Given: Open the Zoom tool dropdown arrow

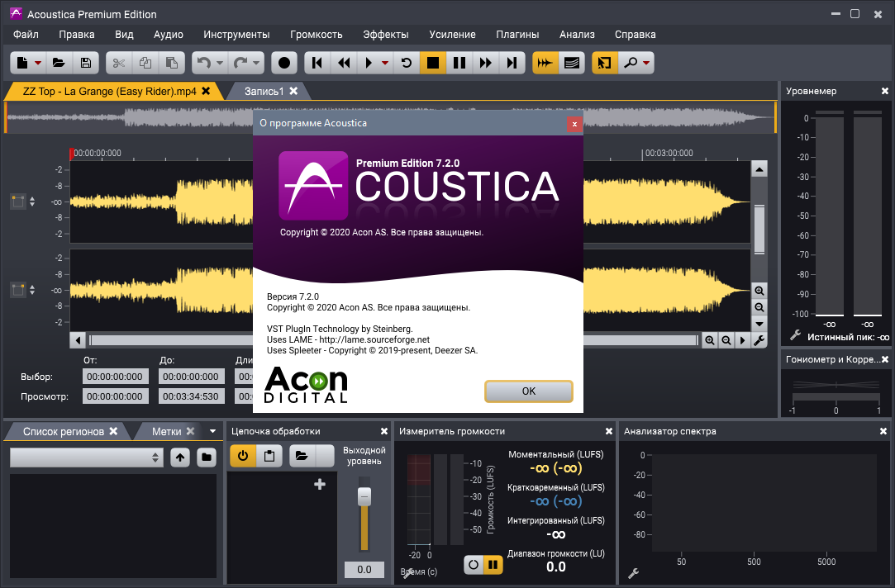Looking at the screenshot, I should tap(646, 63).
